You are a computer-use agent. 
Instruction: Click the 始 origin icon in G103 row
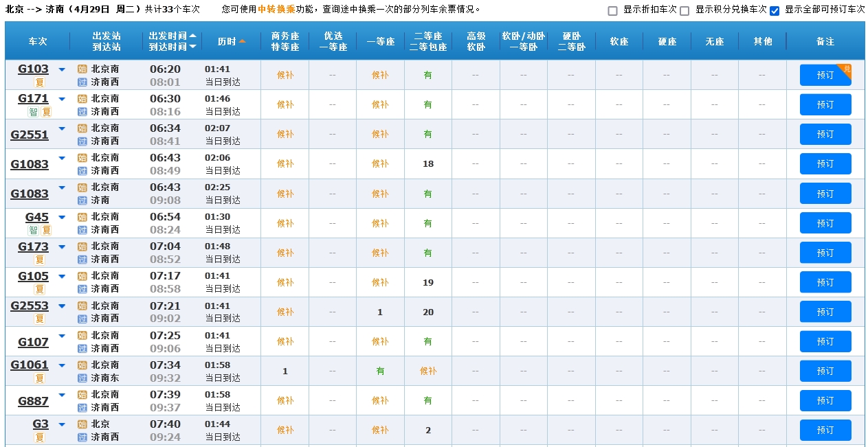coord(82,69)
